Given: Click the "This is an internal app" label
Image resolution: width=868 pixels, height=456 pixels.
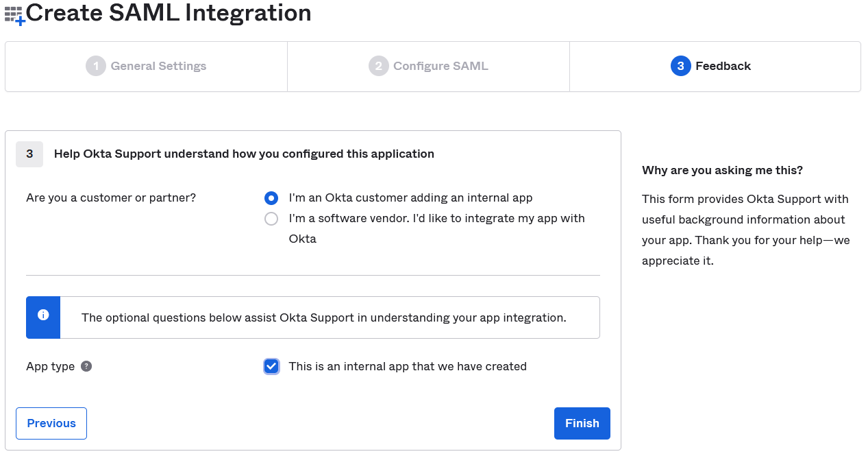Looking at the screenshot, I should point(408,366).
